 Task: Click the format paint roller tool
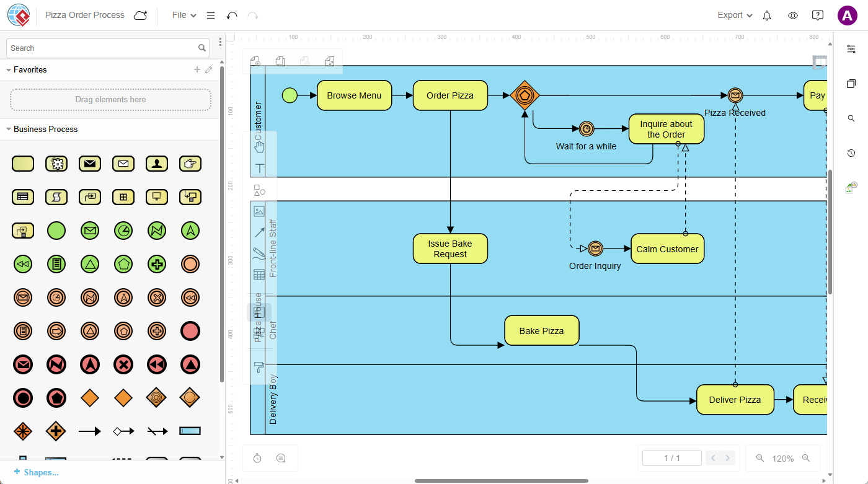point(259,366)
